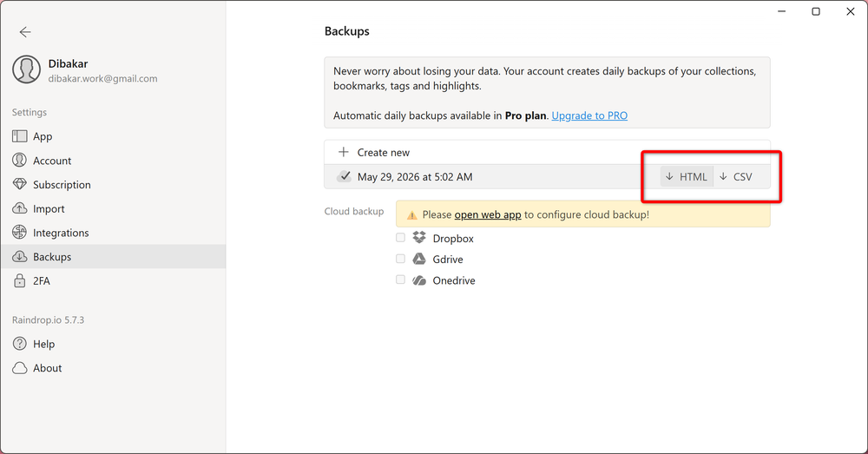Viewport: 868px width, 454px height.
Task: Click the Cloud backup label
Action: click(x=354, y=212)
